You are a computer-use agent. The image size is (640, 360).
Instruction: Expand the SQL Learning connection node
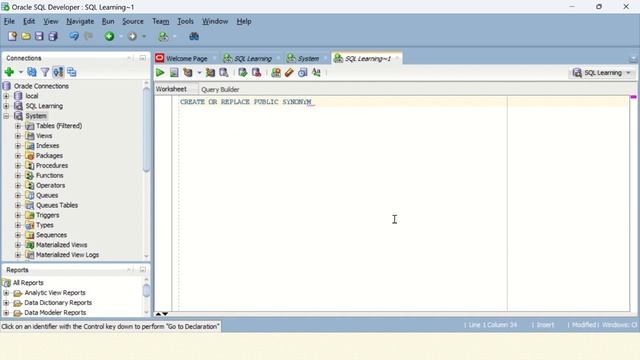[x=6, y=106]
